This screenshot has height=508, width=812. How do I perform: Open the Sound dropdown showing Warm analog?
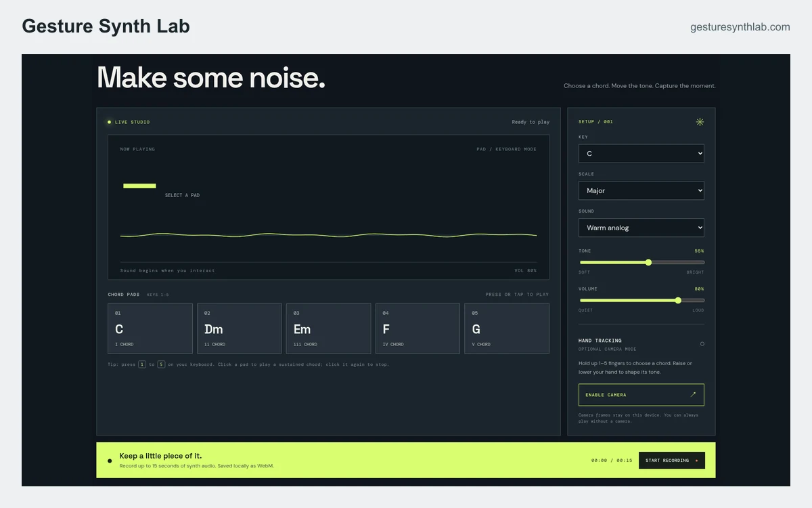point(641,228)
